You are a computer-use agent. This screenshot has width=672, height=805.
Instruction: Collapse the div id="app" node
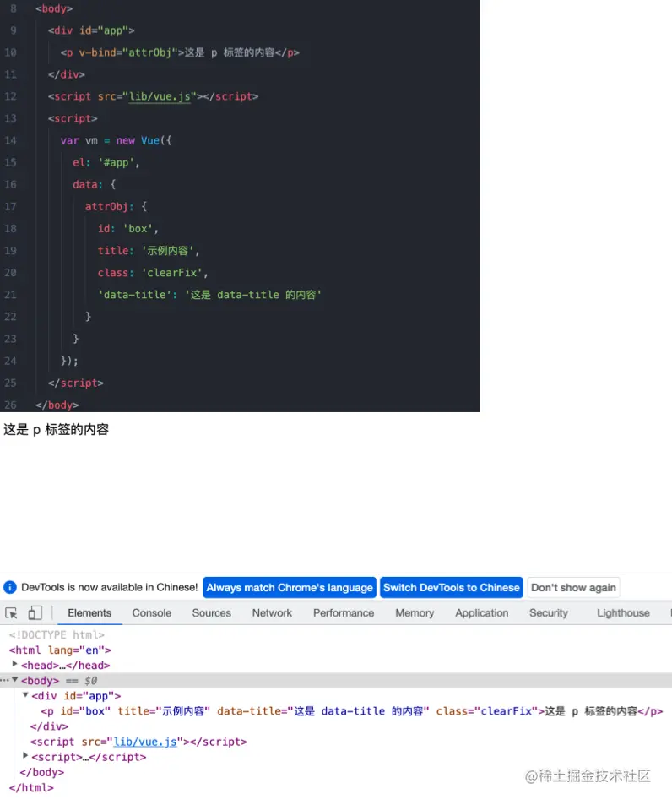[x=25, y=695]
